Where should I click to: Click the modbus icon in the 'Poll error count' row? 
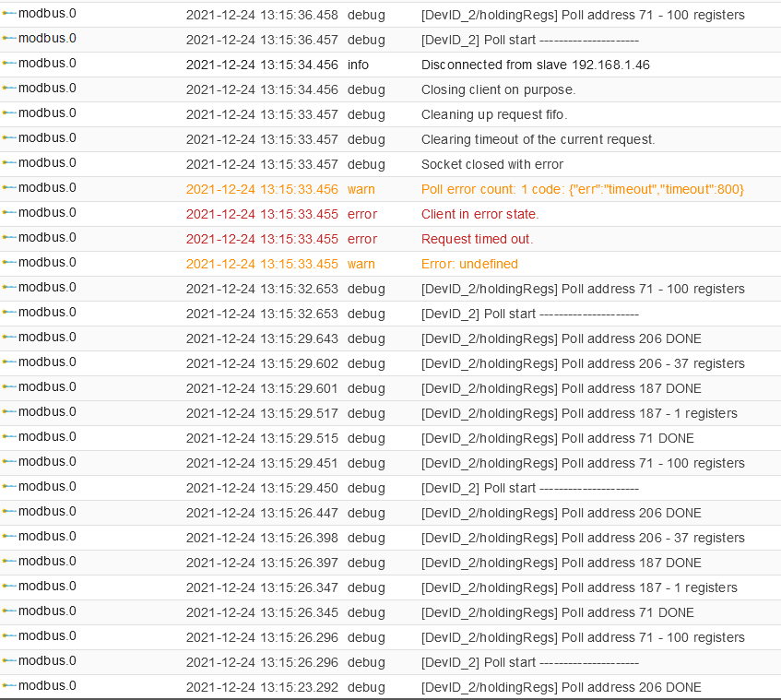pos(9,188)
